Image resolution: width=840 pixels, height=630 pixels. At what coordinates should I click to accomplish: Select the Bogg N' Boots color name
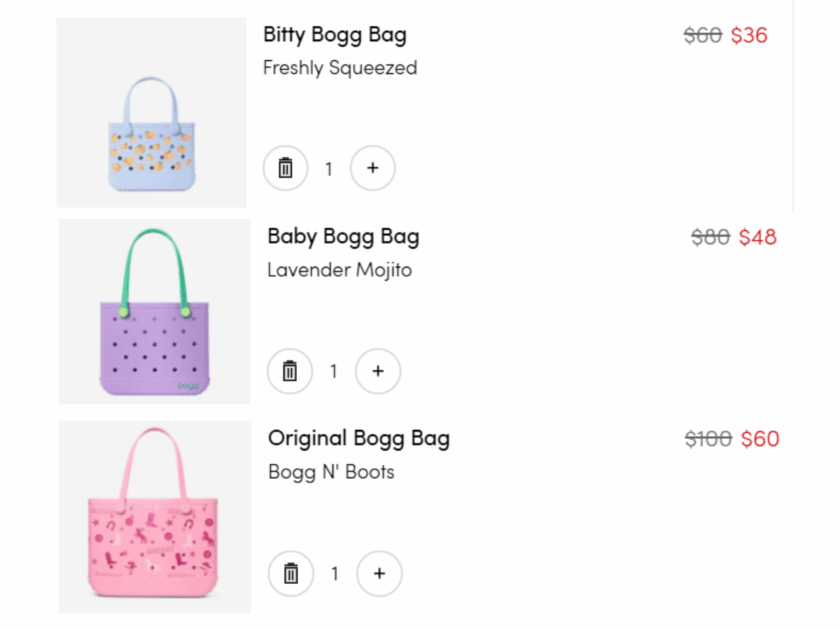pos(332,471)
